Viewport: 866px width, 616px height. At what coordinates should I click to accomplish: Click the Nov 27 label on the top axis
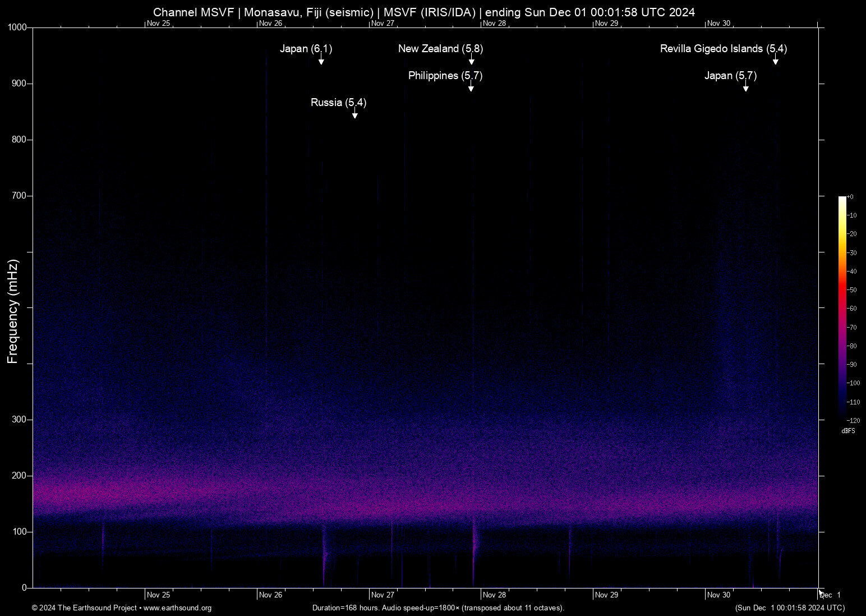[383, 24]
